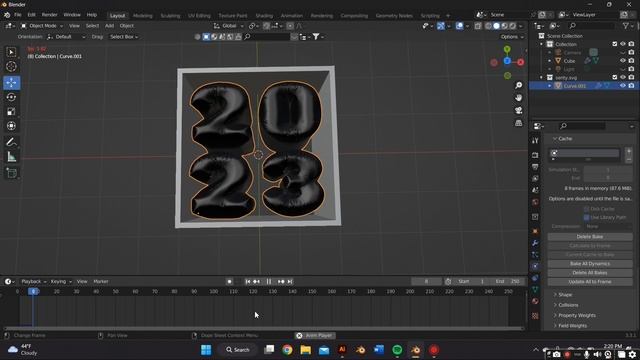The width and height of the screenshot is (640, 360).
Task: Open the Orientation Default dropdown
Action: (66, 37)
